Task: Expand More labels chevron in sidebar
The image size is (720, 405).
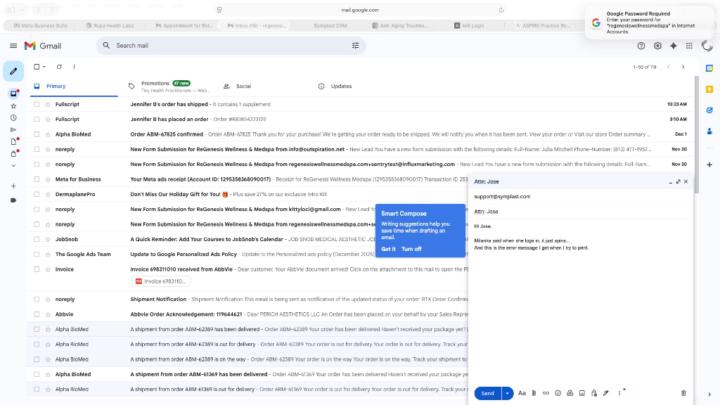Action: (x=13, y=166)
